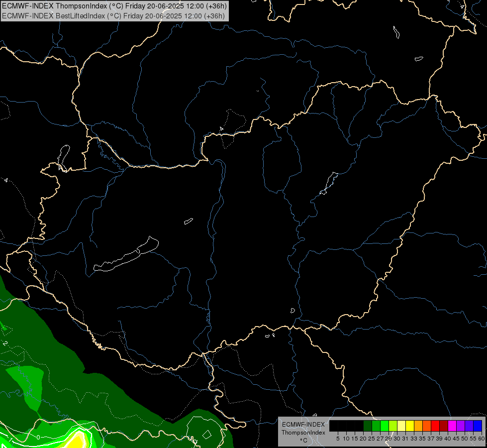
Task: Click the purple 45–50 legend swatch
Action: (461, 426)
